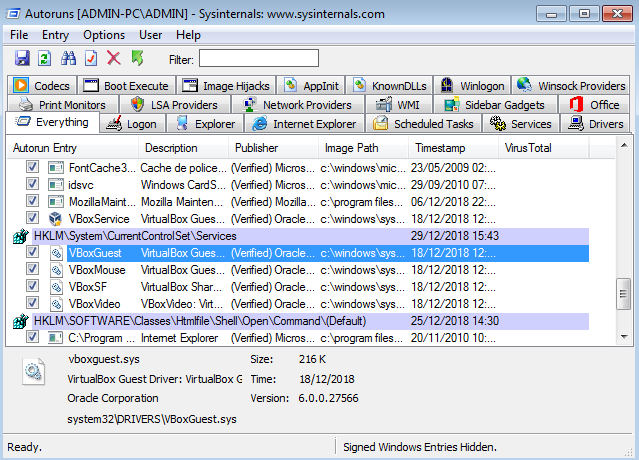This screenshot has height=460, width=639.
Task: Select the LSA Providers tab
Action: [175, 105]
